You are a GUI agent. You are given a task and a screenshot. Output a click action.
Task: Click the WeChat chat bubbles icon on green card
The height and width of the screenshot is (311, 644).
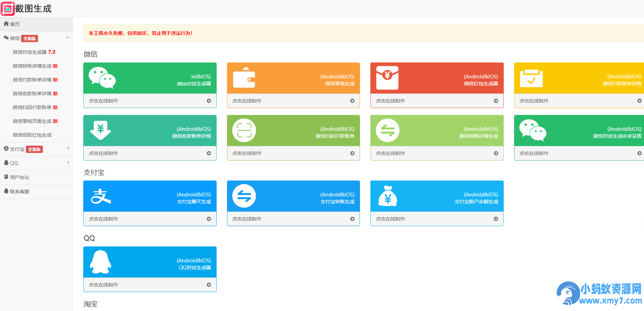click(x=102, y=78)
